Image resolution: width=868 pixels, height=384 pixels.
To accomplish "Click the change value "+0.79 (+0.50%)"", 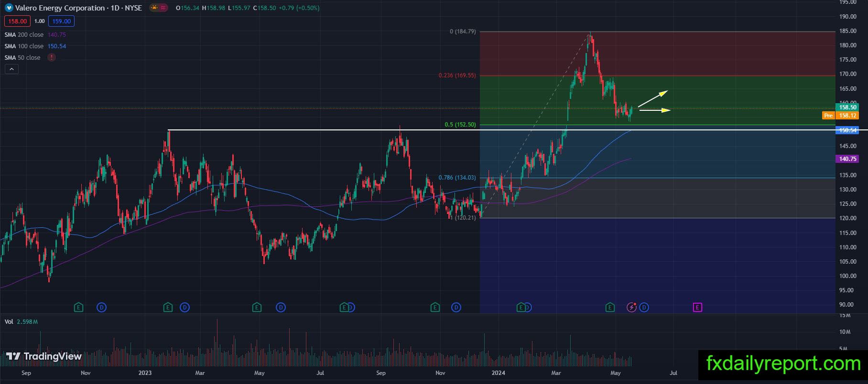I will coord(299,8).
